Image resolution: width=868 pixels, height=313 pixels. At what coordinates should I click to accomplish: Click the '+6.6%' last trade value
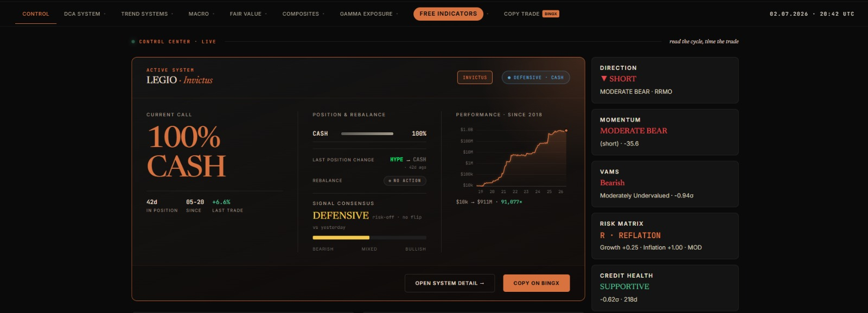pos(221,202)
